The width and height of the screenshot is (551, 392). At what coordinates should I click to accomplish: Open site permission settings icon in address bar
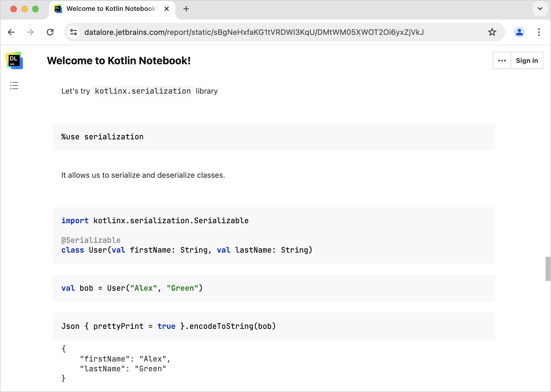tap(73, 32)
